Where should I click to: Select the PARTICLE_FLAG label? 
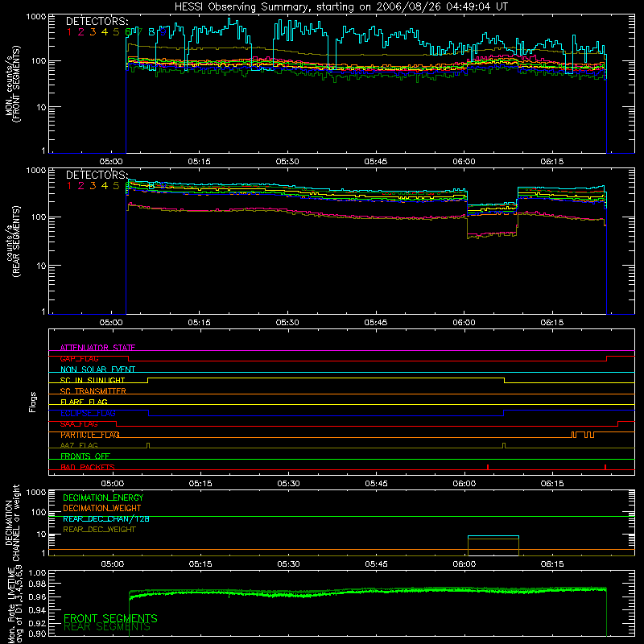[90, 435]
